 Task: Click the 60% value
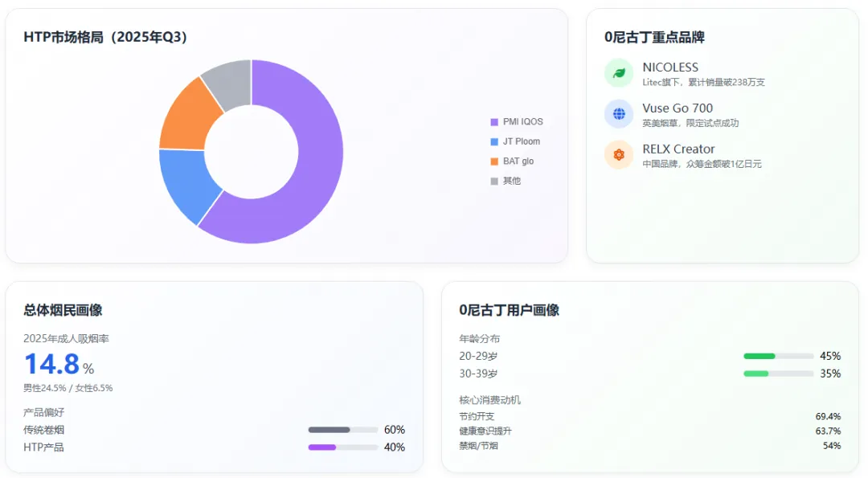coord(395,430)
